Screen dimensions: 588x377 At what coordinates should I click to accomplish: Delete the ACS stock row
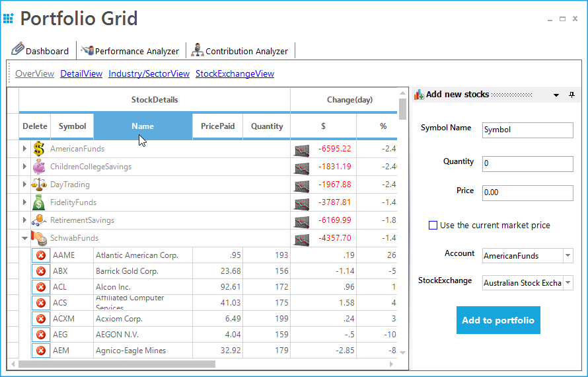point(41,303)
